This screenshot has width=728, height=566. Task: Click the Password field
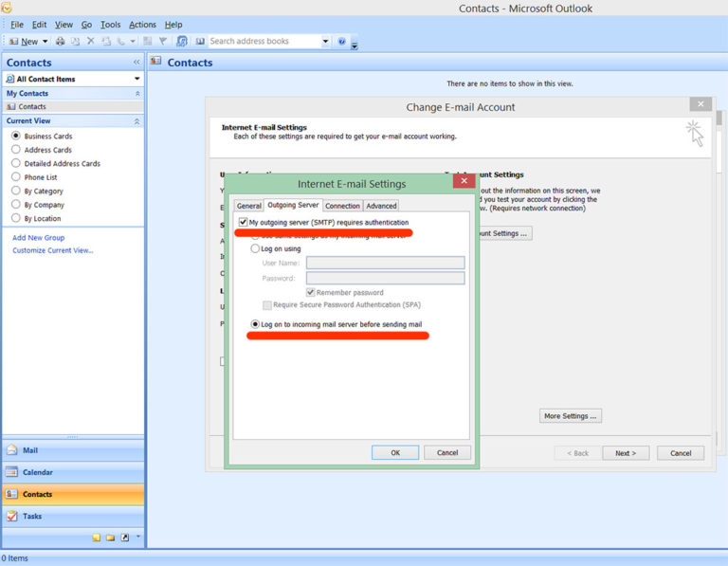coord(386,278)
